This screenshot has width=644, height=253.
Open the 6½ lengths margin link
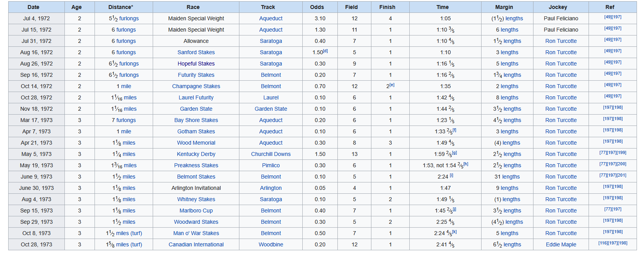(x=512, y=244)
